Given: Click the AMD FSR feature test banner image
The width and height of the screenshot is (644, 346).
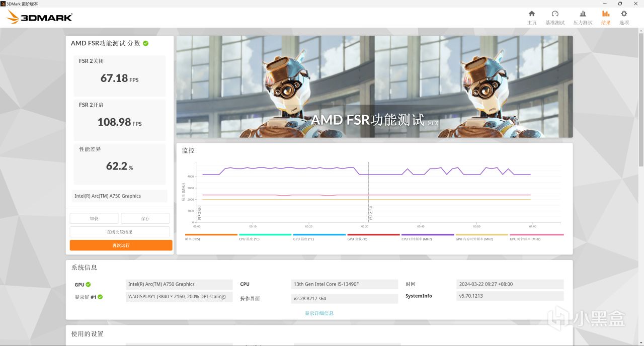Looking at the screenshot, I should coord(374,86).
